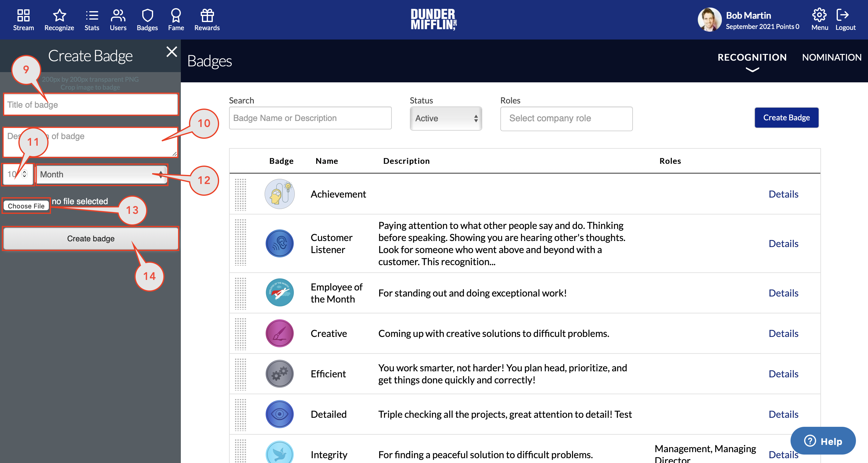Grab the drag handle for Achievement row

point(240,195)
